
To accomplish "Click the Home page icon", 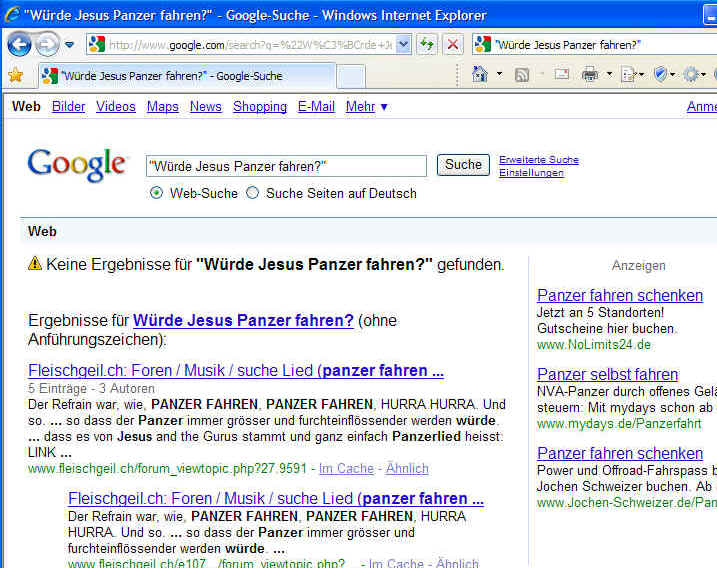I will pyautogui.click(x=480, y=74).
